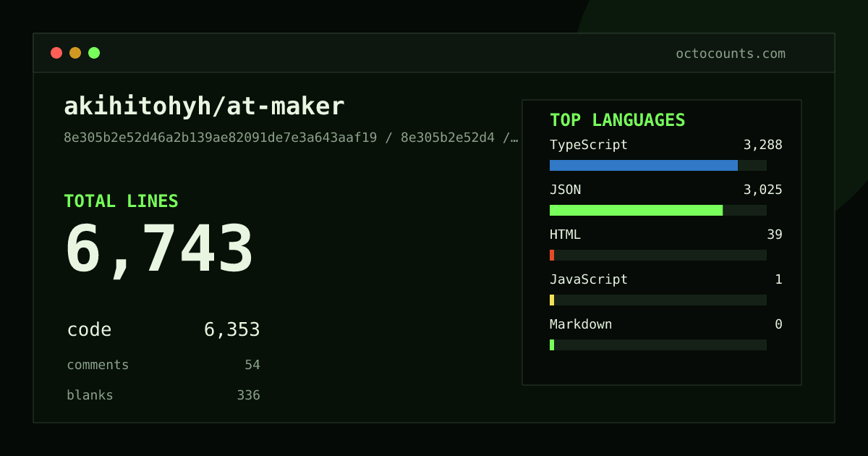868x456 pixels.
Task: Click the code row label
Action: click(89, 330)
